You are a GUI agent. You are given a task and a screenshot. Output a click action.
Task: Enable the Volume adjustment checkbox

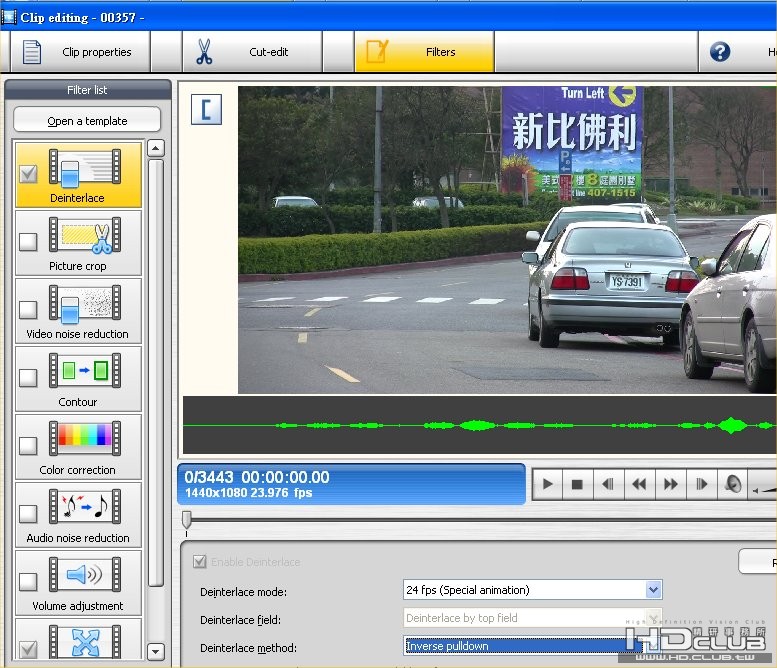click(x=28, y=581)
